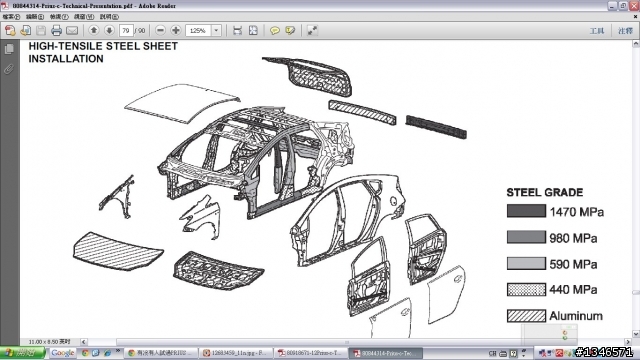Image resolution: width=640 pixels, height=360 pixels.
Task: Switch to the Chrome PRIUS taskbar window
Action: tap(160, 353)
